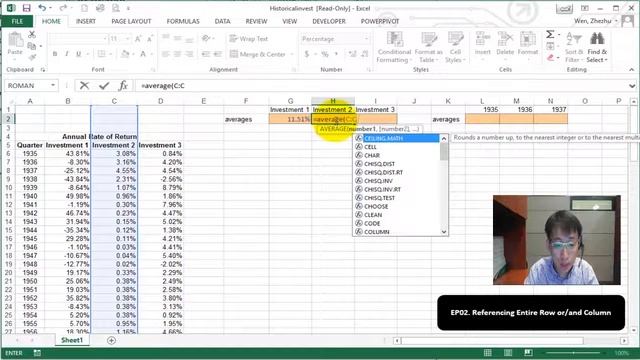Open the Name Box dropdown arrow
Image resolution: width=640 pixels, height=360 pixels.
click(x=53, y=85)
